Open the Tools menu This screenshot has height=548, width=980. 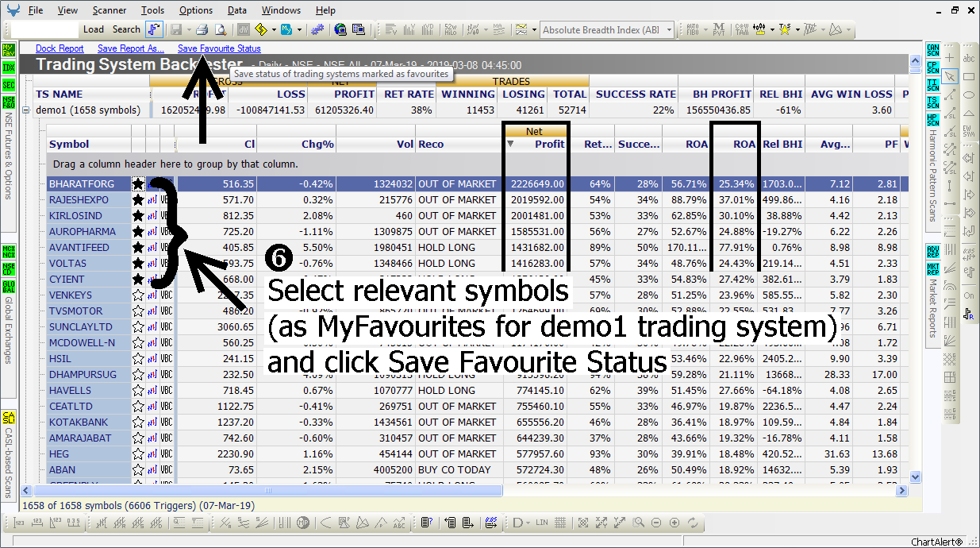(153, 10)
